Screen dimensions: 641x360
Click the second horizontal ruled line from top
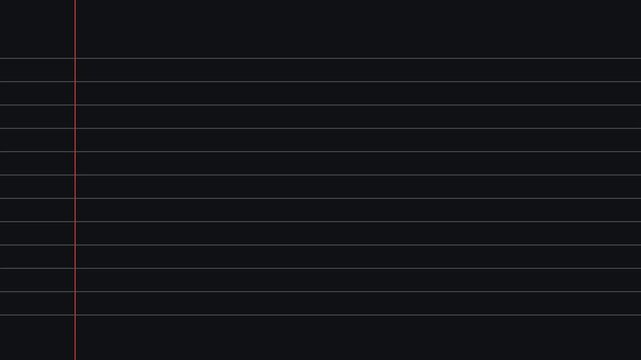tap(320, 82)
